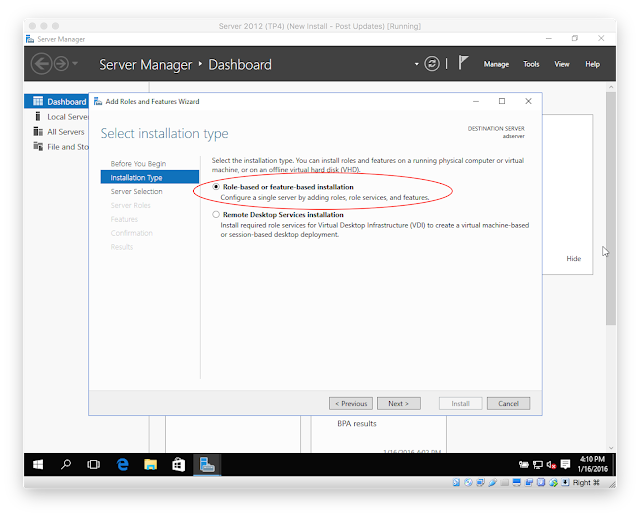Maximize the Add Roles and Features Wizard
This screenshot has height=517, width=640.
click(x=502, y=101)
